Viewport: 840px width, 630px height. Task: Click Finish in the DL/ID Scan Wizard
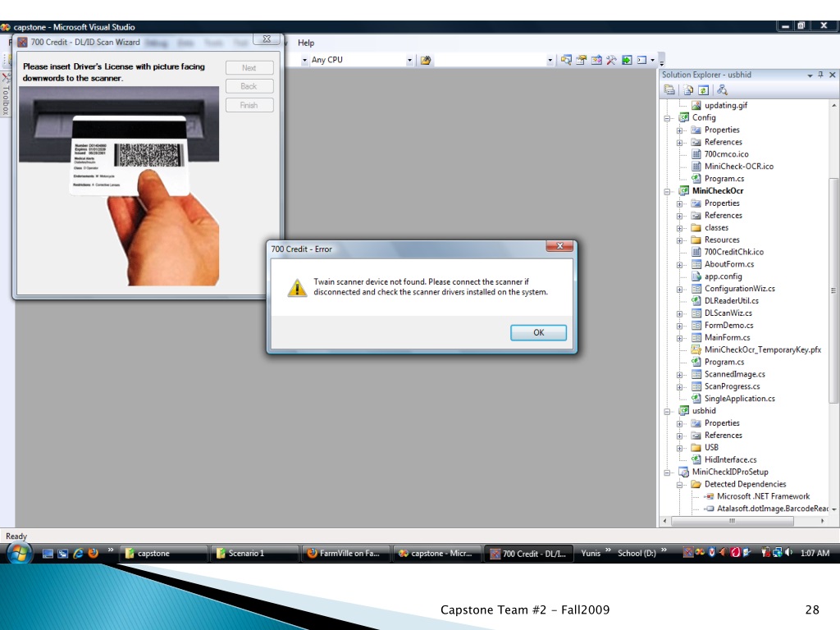pyautogui.click(x=249, y=106)
